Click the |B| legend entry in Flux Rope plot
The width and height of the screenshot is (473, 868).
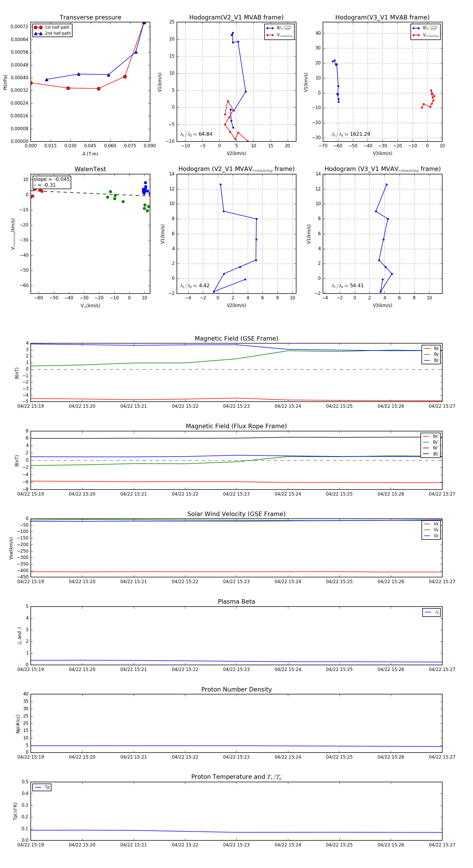tap(431, 454)
